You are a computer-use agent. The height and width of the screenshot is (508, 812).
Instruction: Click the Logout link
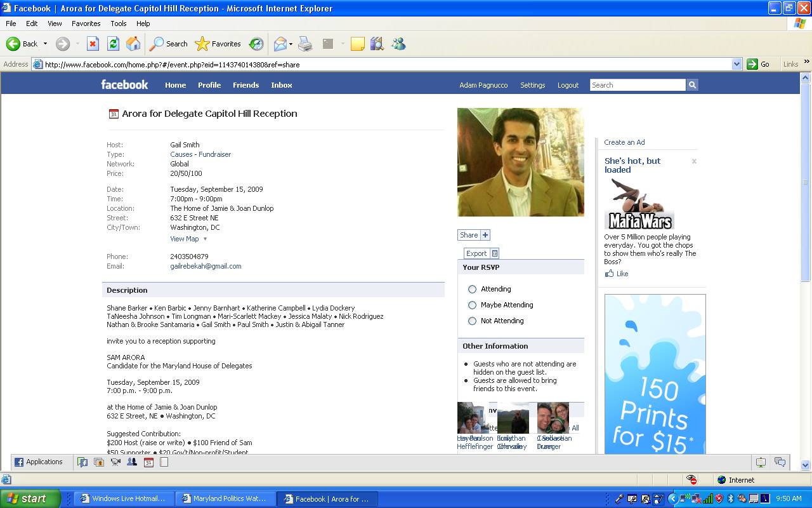[568, 85]
